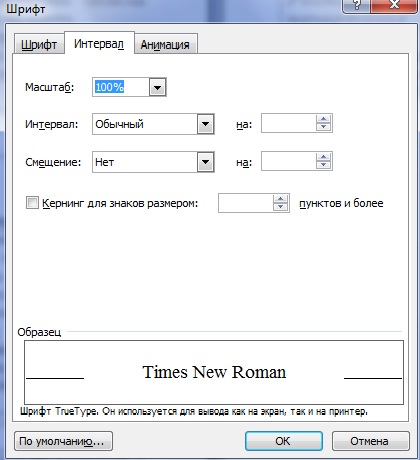420x460 pixels.
Task: Open the Смещение Нет dropdown
Action: pos(205,162)
